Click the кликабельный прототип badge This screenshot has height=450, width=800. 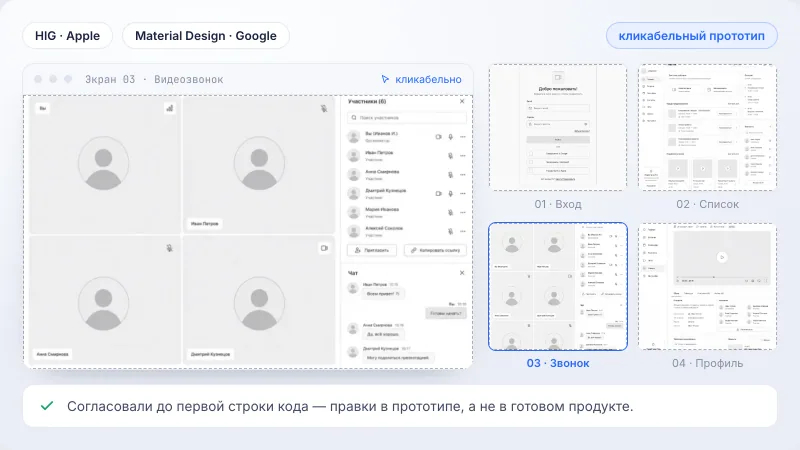point(691,36)
